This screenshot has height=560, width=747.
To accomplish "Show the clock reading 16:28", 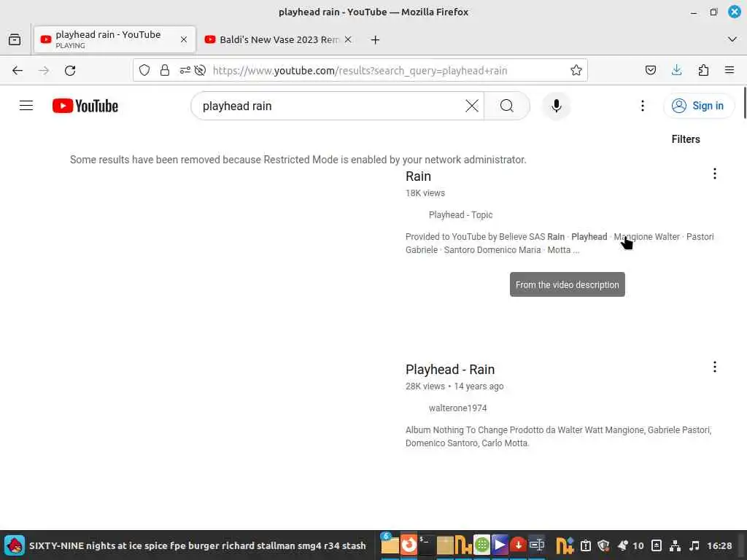I will [x=719, y=545].
